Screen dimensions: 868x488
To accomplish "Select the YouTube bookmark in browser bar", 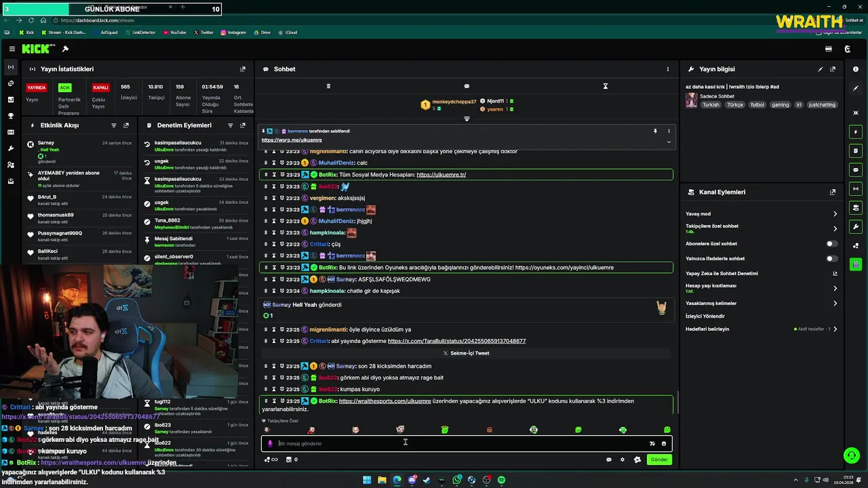I will (174, 32).
